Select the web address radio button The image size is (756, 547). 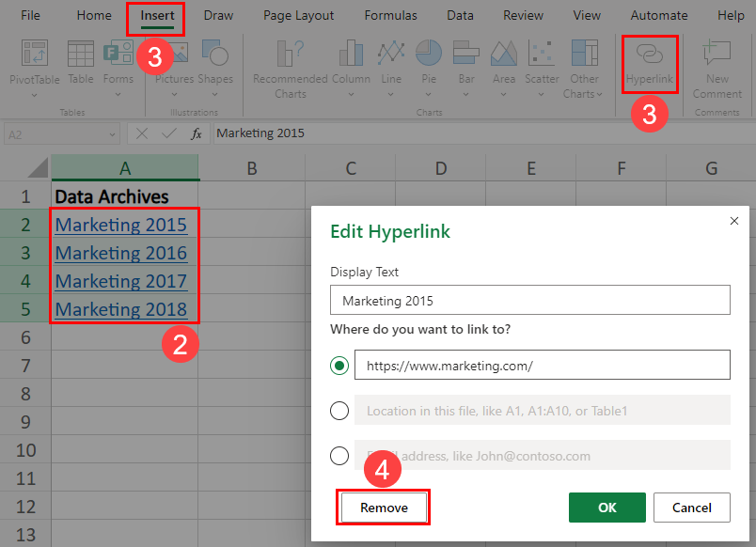tap(339, 366)
